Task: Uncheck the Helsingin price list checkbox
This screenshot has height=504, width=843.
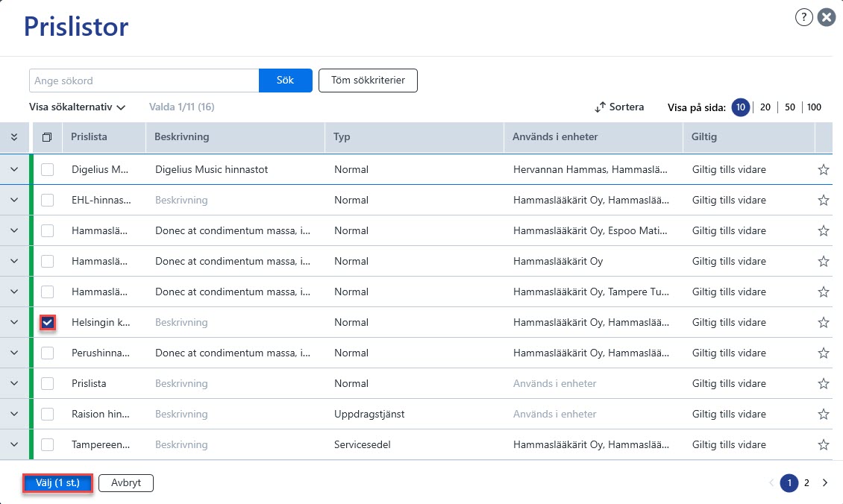Action: (x=47, y=322)
